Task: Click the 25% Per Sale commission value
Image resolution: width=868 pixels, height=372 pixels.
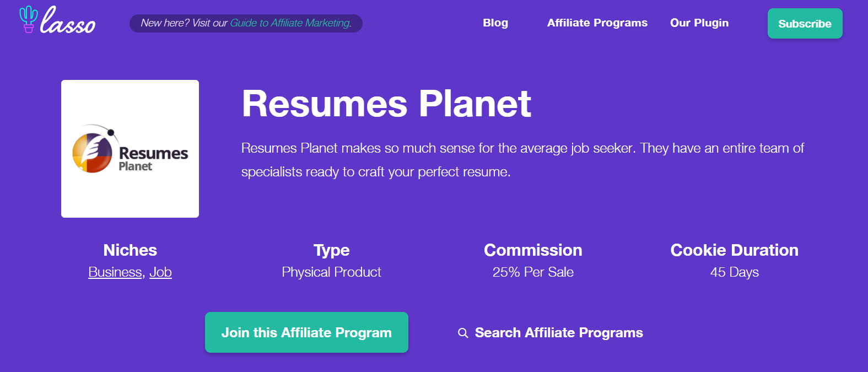Action: (533, 272)
